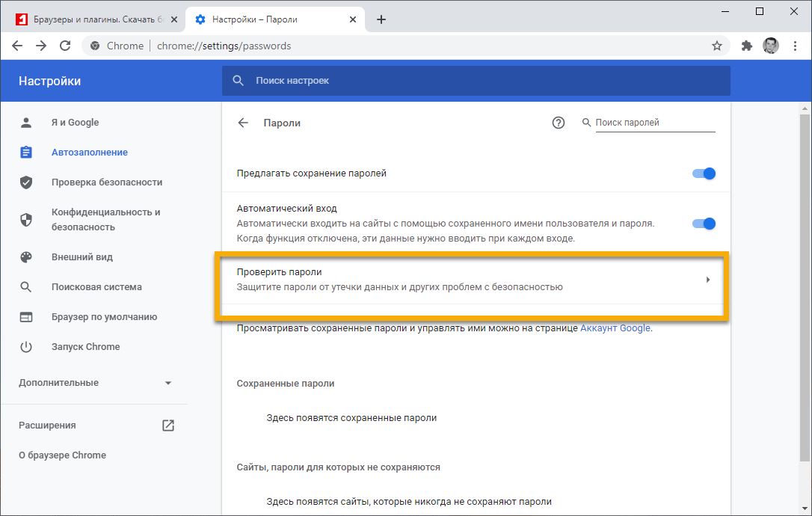Focus the Поиск паролей search field

click(654, 123)
